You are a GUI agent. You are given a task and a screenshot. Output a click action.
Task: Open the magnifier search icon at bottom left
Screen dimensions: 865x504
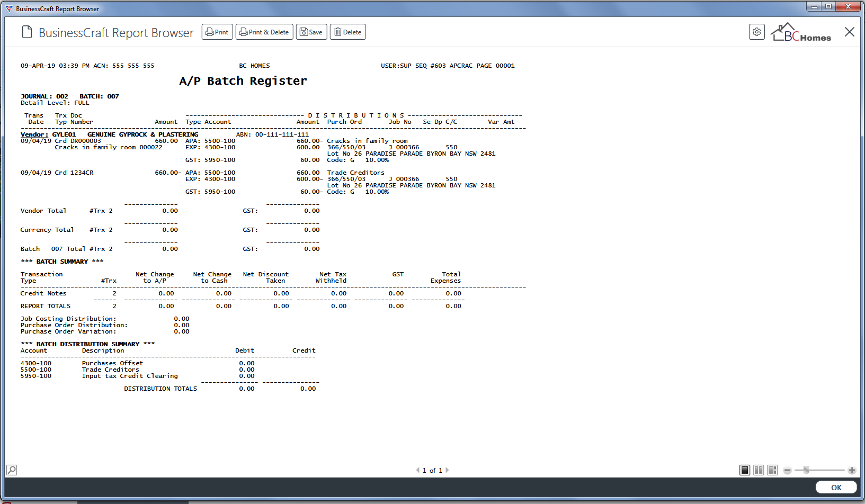pyautogui.click(x=12, y=470)
